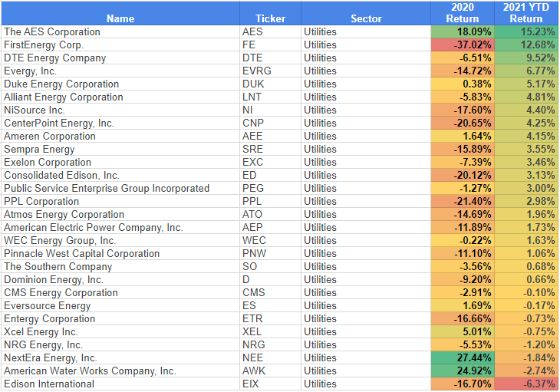Image resolution: width=560 pixels, height=392 pixels.
Task: Click Dominion Energy, Inc. cell
Action: point(120,279)
